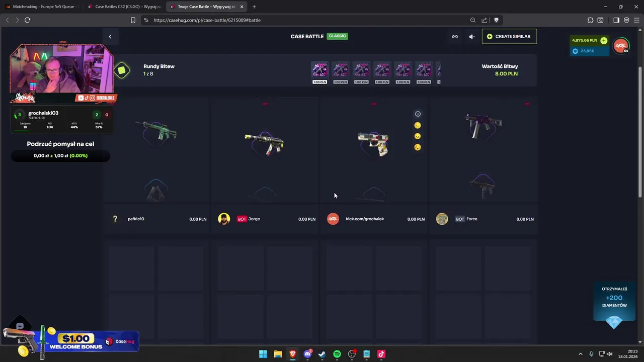Click the taskbar volume icon

(x=610, y=354)
